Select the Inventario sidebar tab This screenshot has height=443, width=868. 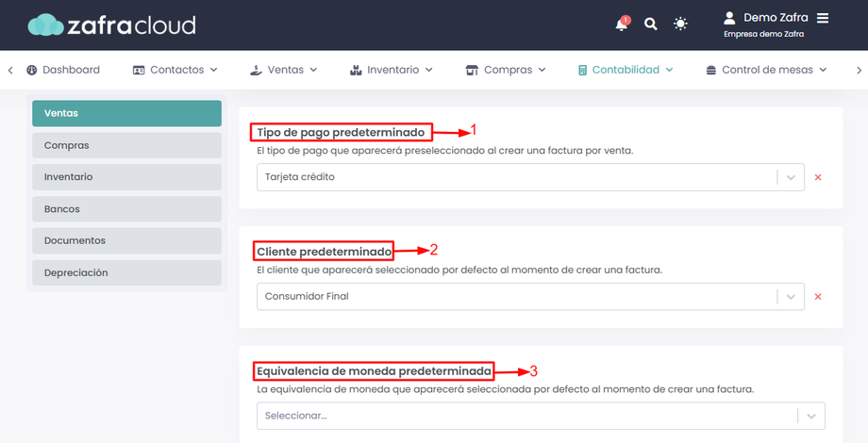pyautogui.click(x=126, y=177)
